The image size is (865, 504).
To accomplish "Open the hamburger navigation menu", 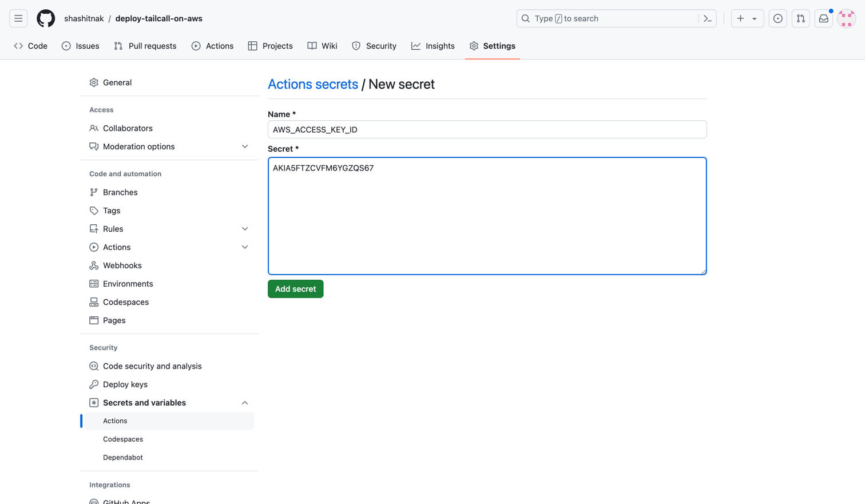I will click(x=18, y=18).
